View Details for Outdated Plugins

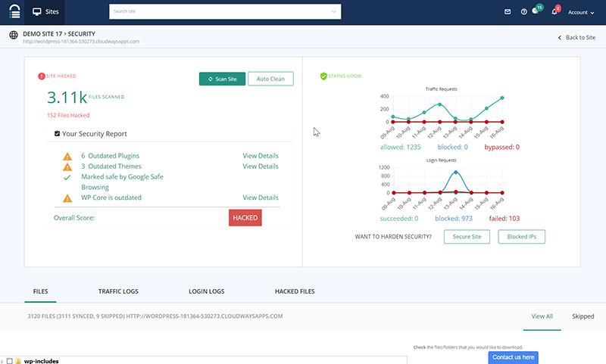(261, 156)
